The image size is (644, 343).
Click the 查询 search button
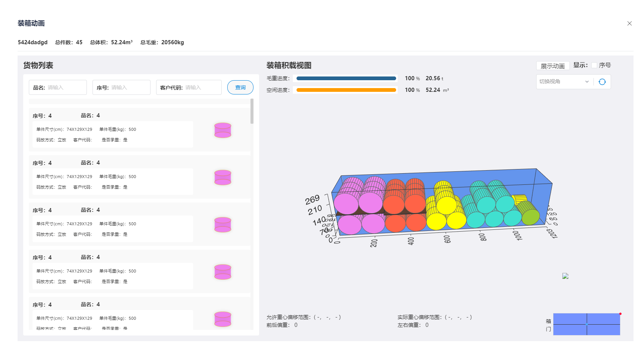[240, 87]
